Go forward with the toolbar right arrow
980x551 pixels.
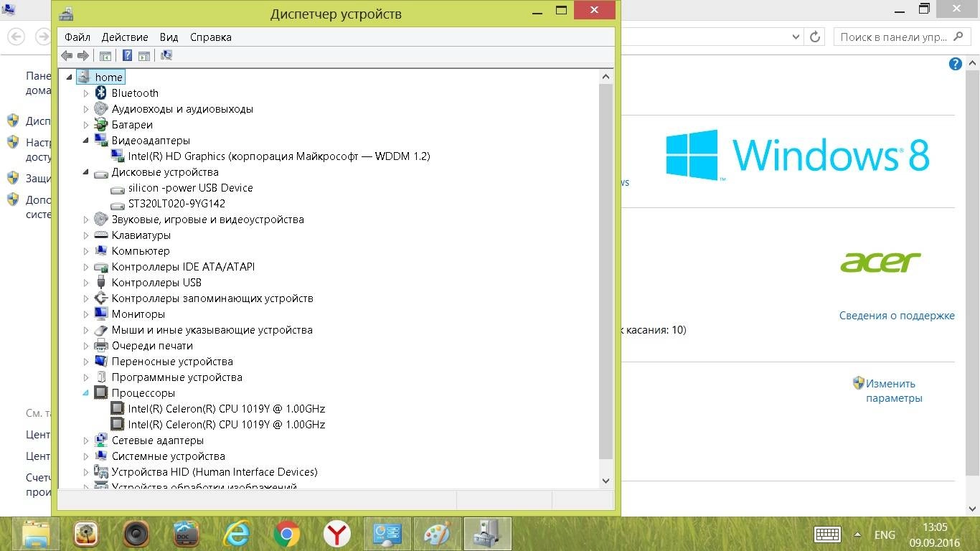(x=83, y=55)
